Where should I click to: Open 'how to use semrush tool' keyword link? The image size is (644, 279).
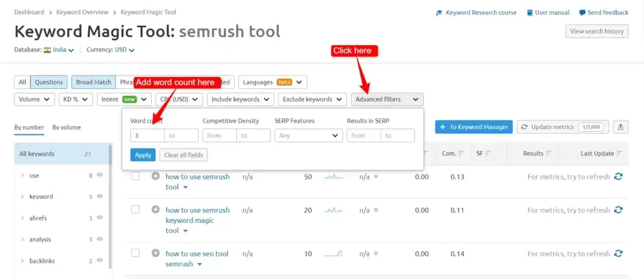click(197, 181)
